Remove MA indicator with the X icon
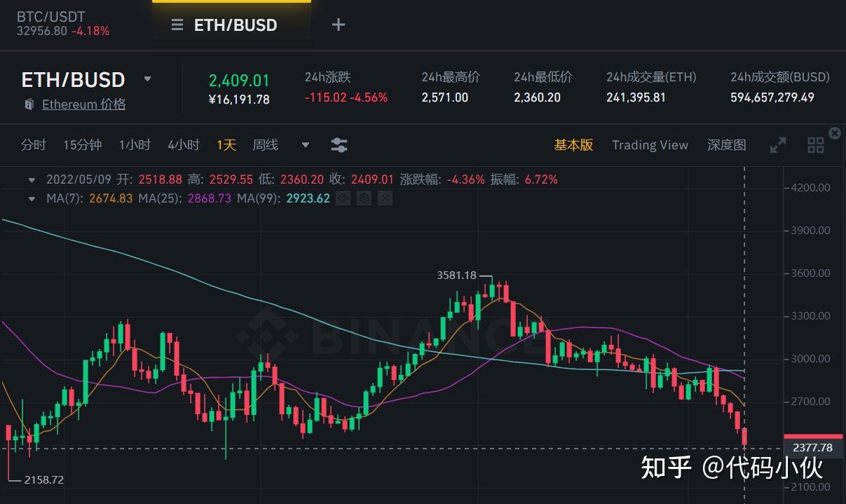The width and height of the screenshot is (846, 504). point(385,198)
